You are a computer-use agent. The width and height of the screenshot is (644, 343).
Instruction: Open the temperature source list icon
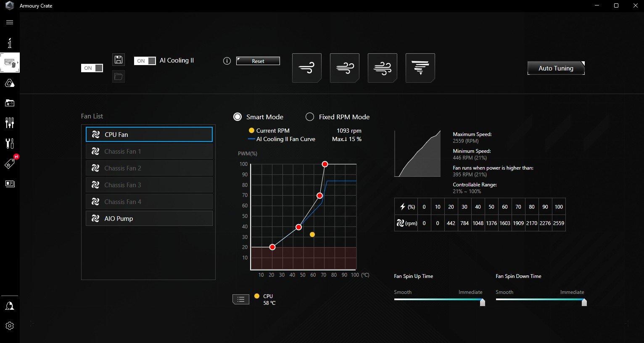(x=241, y=299)
